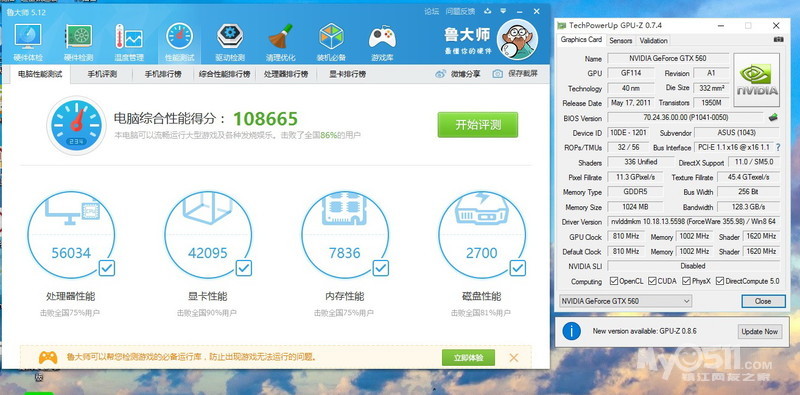
Task: Toggle the 磁盘性能 checkbox
Action: pyautogui.click(x=518, y=268)
